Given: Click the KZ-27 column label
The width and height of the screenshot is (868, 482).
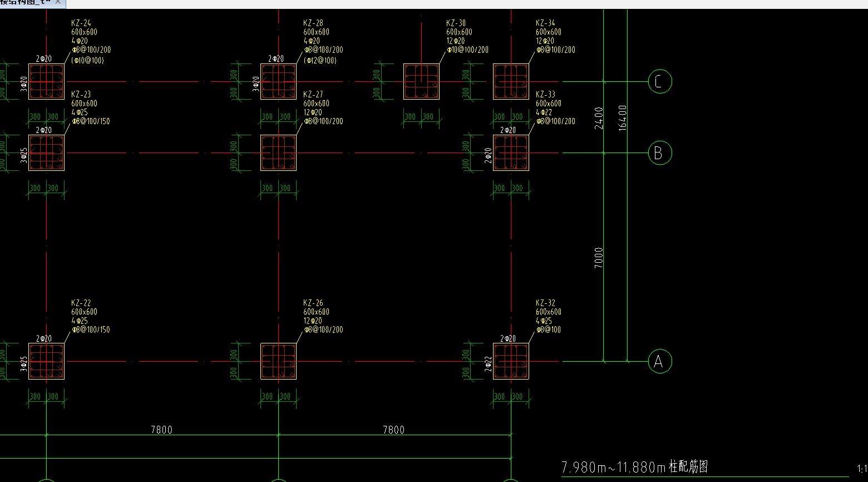Looking at the screenshot, I should pyautogui.click(x=313, y=95).
